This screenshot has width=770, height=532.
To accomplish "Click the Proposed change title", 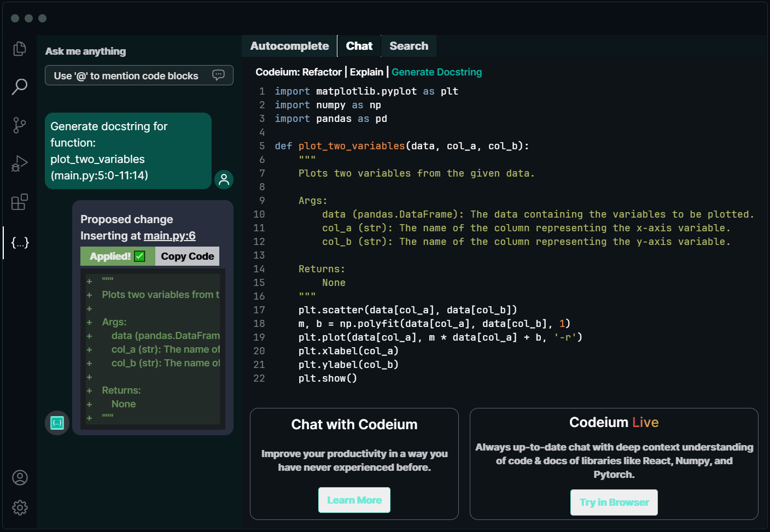I will pyautogui.click(x=127, y=219).
